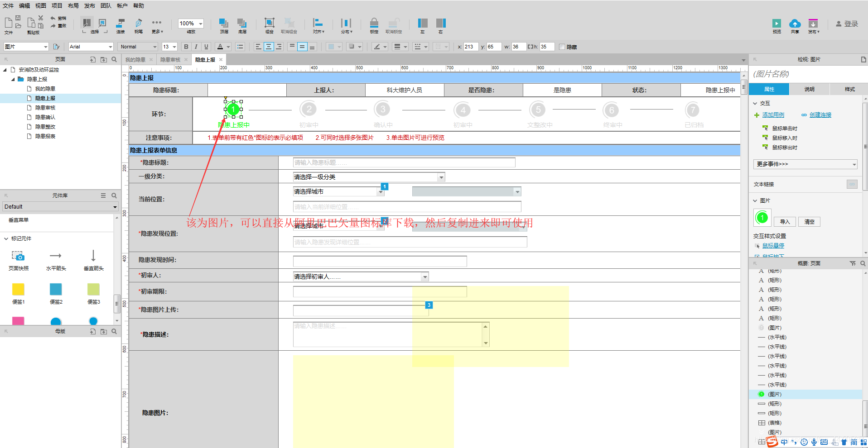This screenshot has height=448, width=868.
Task: Open the 100% zoom dropdown
Action: coord(191,24)
